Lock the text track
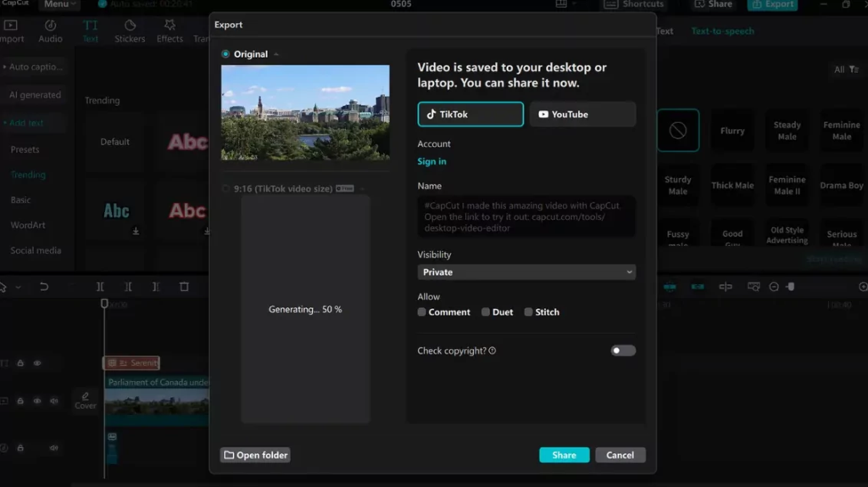This screenshot has height=487, width=868. click(20, 363)
